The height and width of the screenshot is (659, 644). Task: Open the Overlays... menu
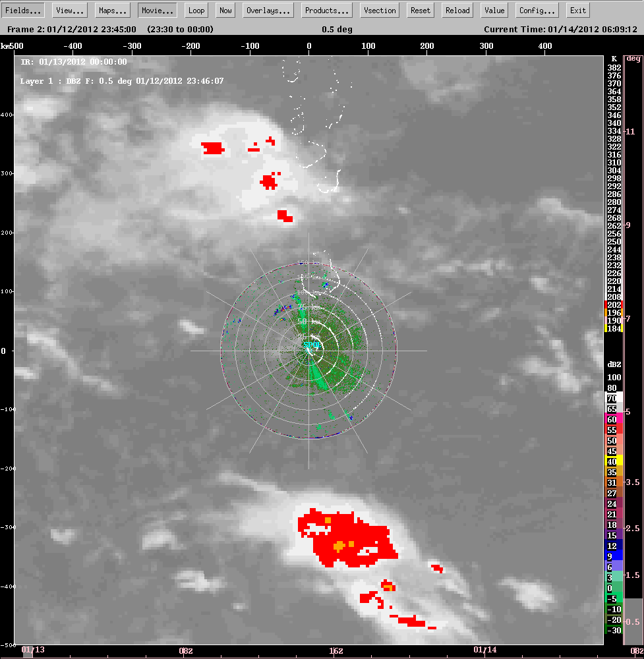tap(268, 11)
